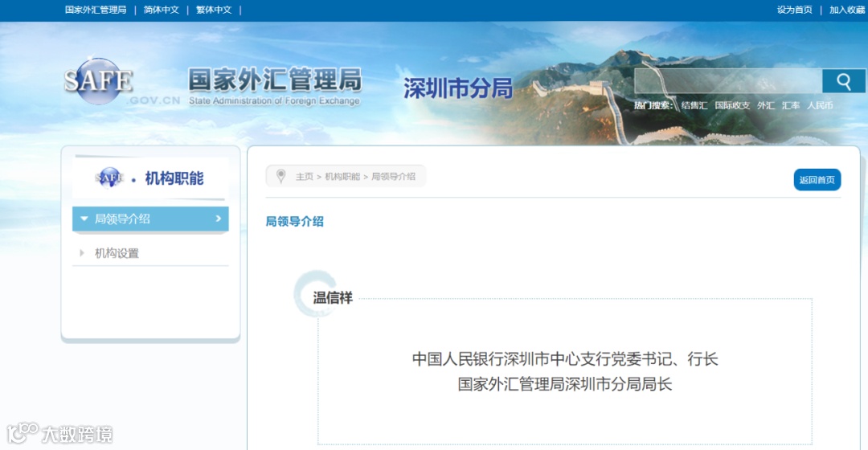Screen dimensions: 868x450
Task: Click the 返回首页 button
Action: point(817,180)
